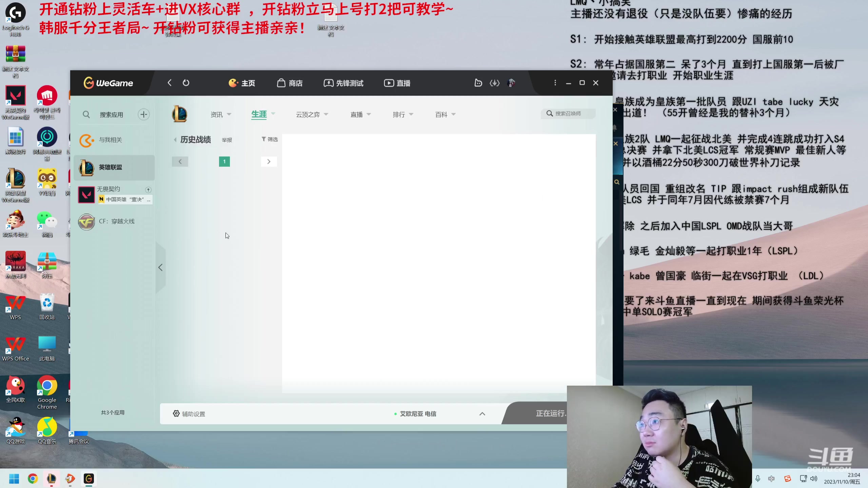Open 无畏契约 WeGame版 desktop shortcut
Screen dimensions: 868x488
[15, 102]
